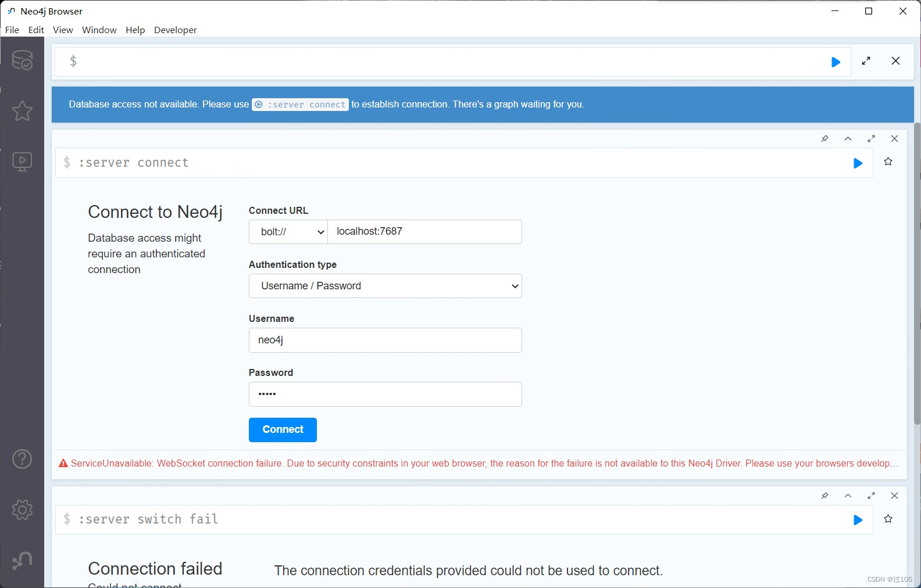Favorite the :server switch fail command
921x588 pixels.
pyautogui.click(x=888, y=519)
